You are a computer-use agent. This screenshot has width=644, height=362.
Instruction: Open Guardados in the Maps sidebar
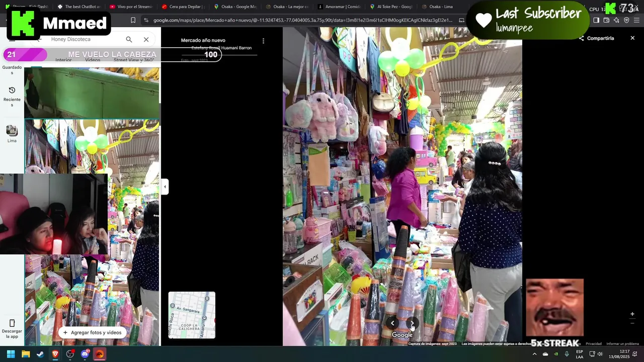(12, 69)
